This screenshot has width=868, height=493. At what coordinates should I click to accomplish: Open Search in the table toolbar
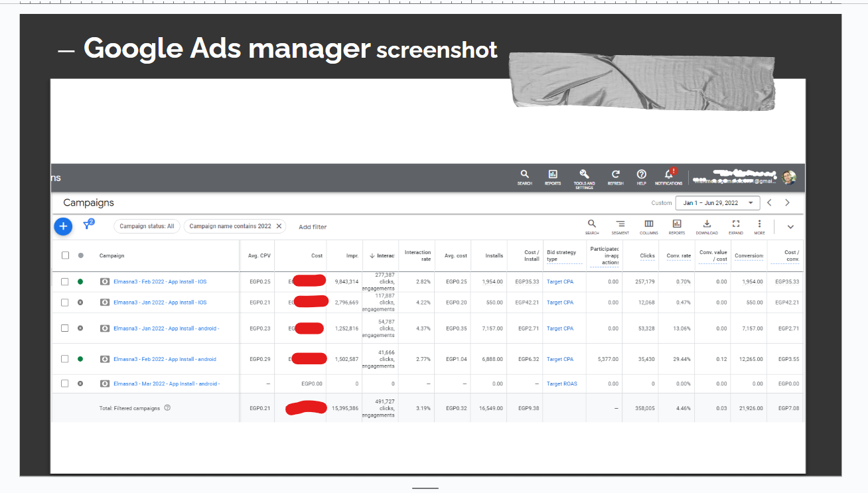(592, 227)
